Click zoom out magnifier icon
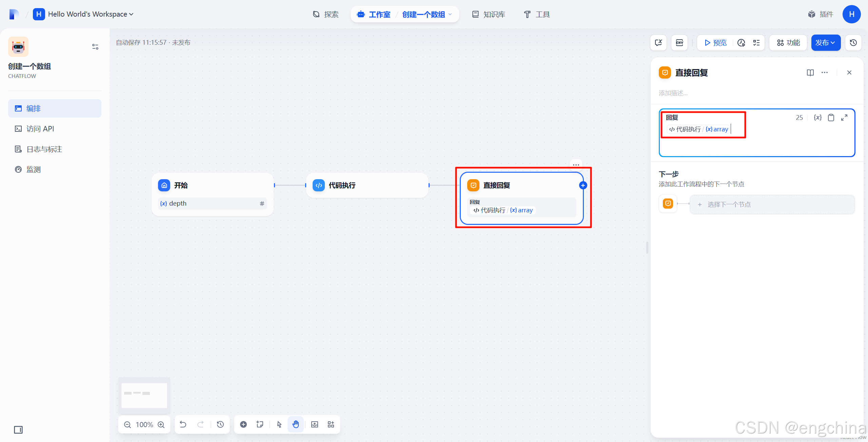 127,424
